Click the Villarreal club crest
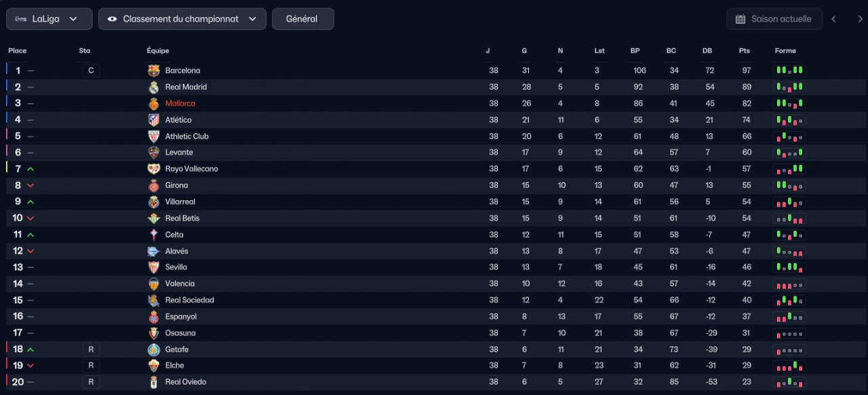 coord(153,202)
